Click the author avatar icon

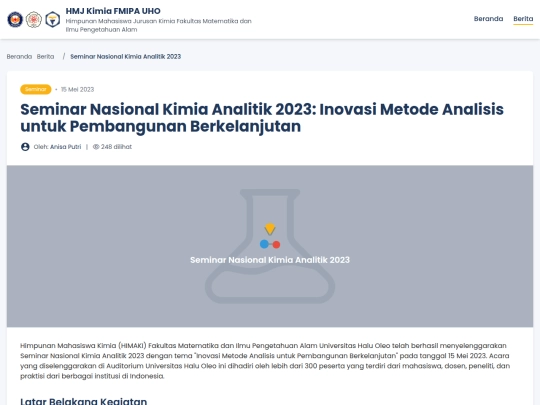pyautogui.click(x=25, y=147)
